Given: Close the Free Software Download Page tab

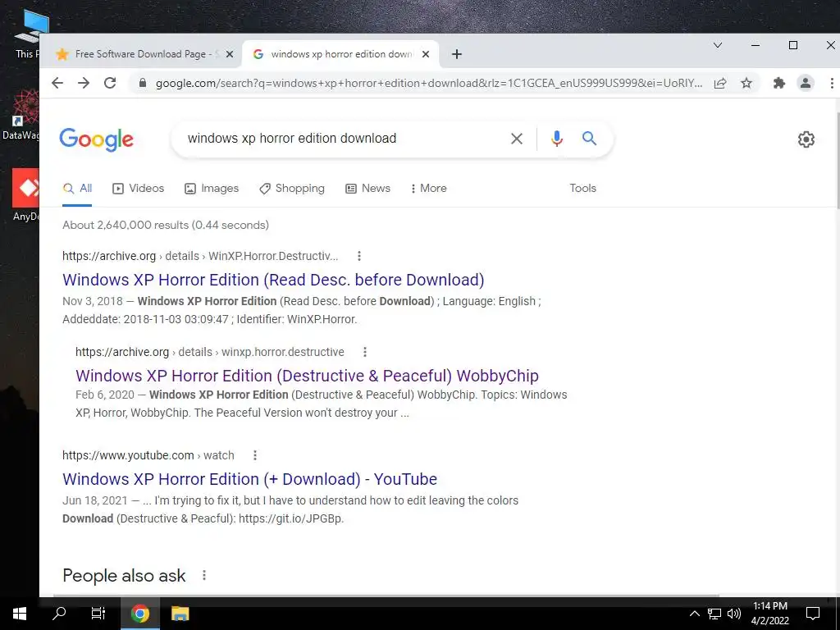Looking at the screenshot, I should [x=230, y=54].
